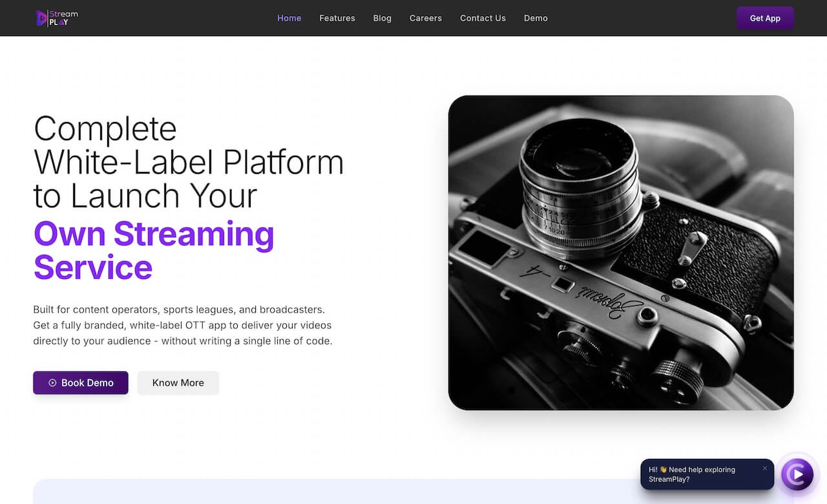
Task: Click the Know More button
Action: 178,383
